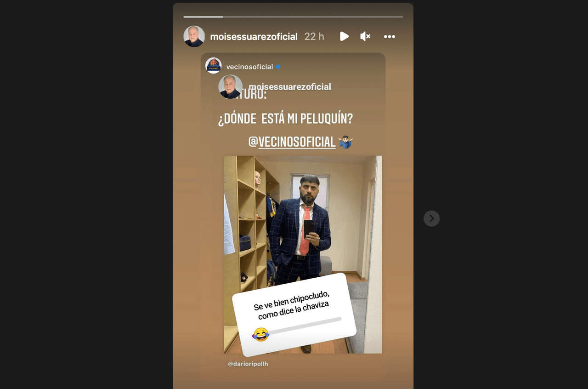Open the vecinosoficial username link

click(249, 67)
